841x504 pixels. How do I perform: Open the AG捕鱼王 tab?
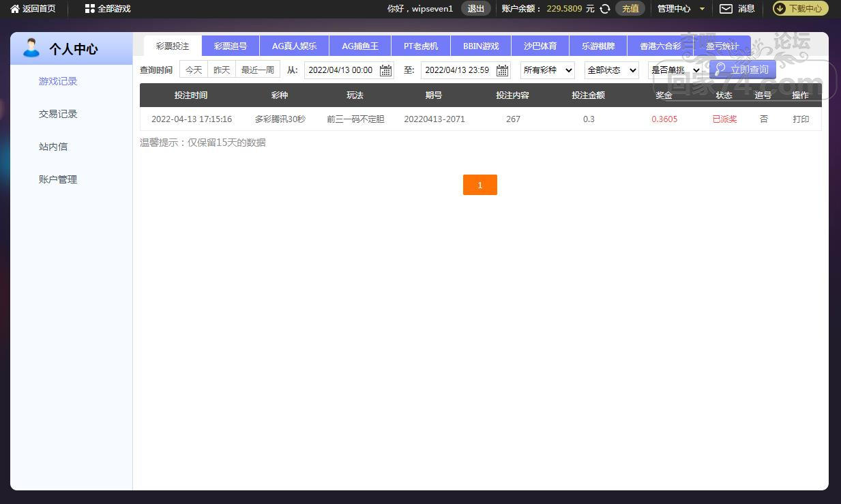click(360, 46)
